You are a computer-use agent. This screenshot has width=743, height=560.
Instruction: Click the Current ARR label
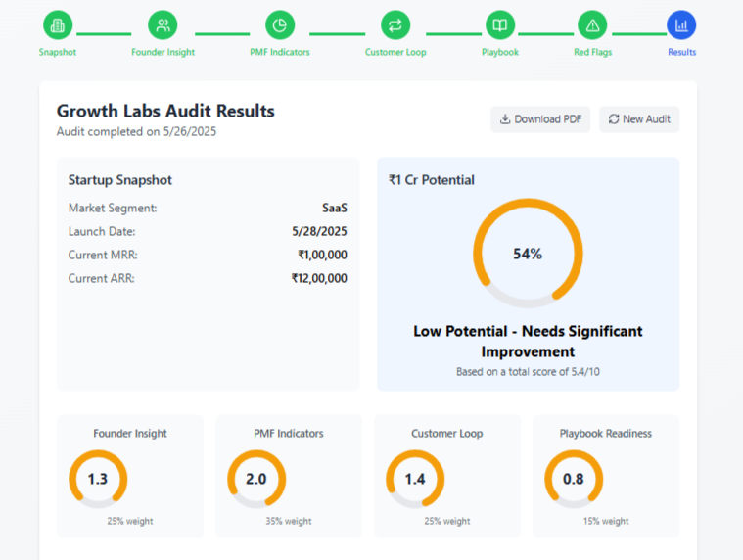102,278
